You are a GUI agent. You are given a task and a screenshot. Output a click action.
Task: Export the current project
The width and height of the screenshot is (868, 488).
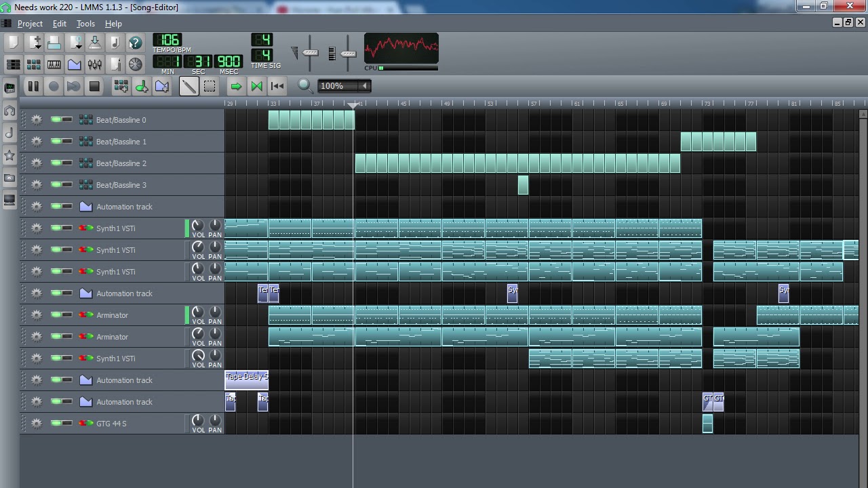coord(115,43)
